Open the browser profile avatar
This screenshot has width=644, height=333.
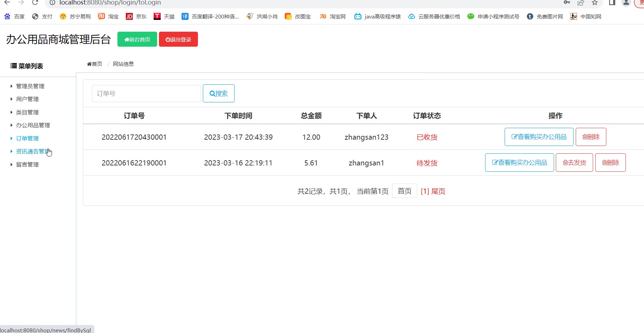[x=626, y=2]
